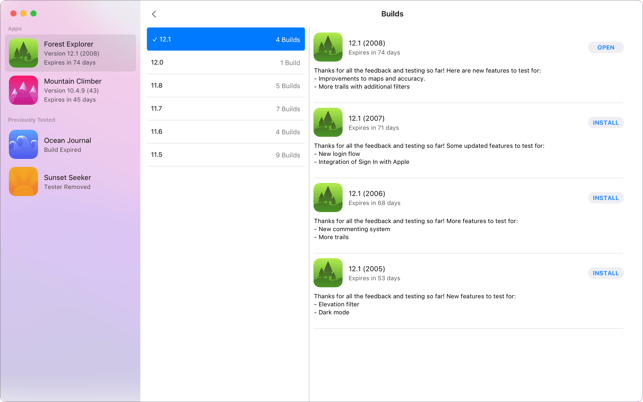Select version 12.0 with 1 build
The width and height of the screenshot is (643, 402).
226,62
